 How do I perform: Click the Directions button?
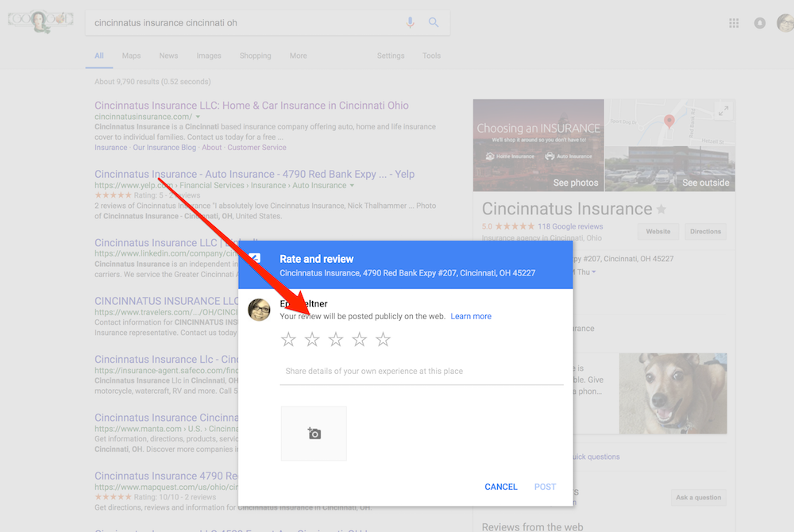click(705, 231)
